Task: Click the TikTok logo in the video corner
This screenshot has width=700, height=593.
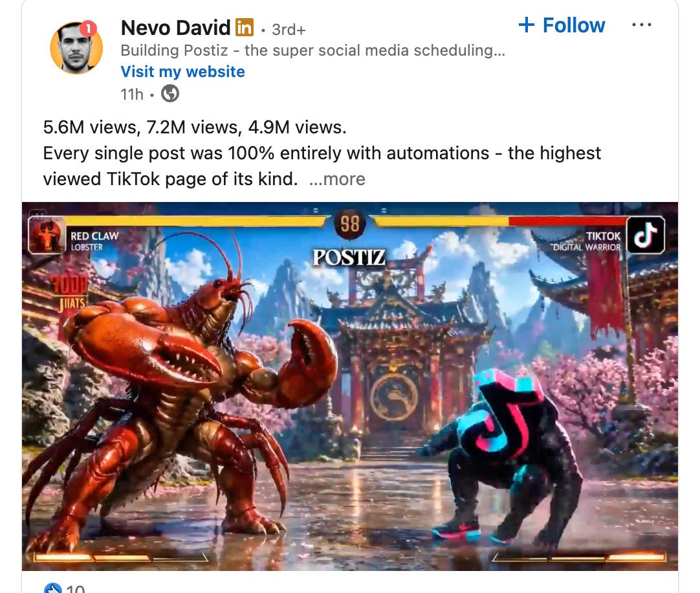Action: pos(646,235)
